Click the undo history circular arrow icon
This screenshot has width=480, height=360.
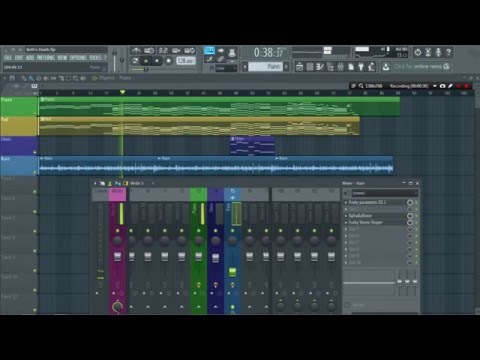coord(418,52)
